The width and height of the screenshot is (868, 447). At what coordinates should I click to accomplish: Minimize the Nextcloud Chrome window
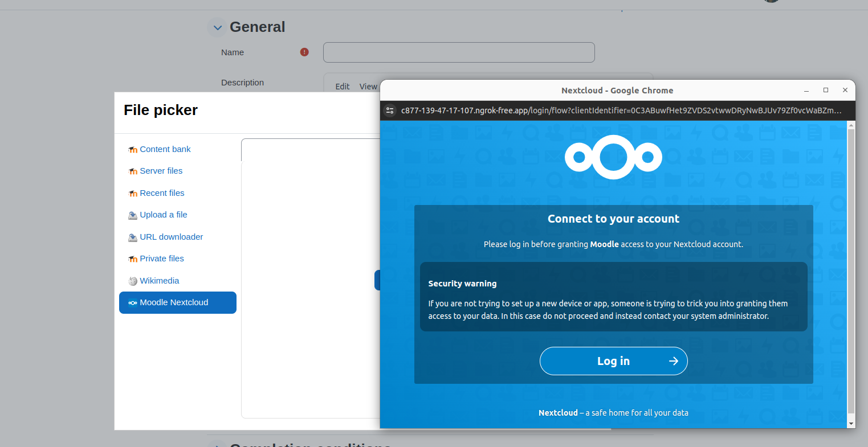806,91
